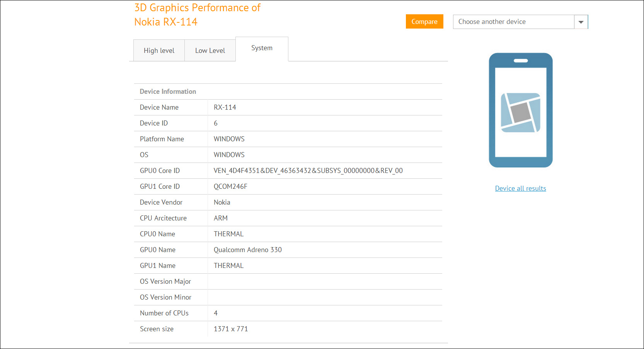Click the 'Screen size' row label
This screenshot has height=349, width=644.
(157, 329)
